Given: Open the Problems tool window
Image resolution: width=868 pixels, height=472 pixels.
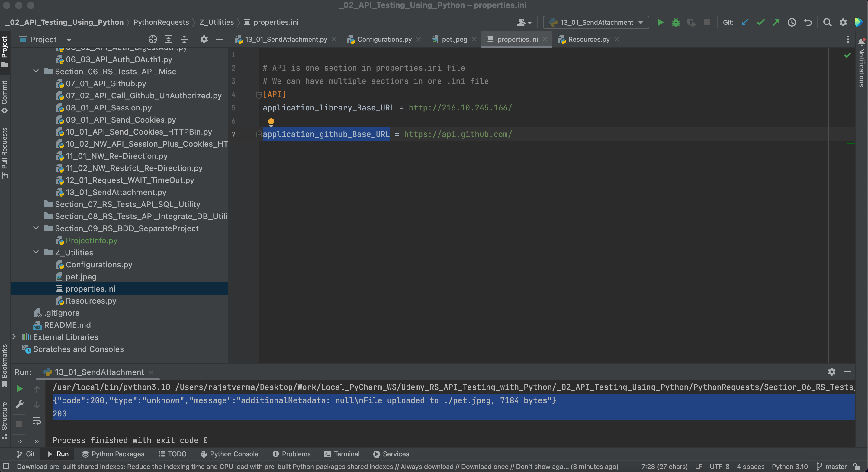Looking at the screenshot, I should coord(291,454).
